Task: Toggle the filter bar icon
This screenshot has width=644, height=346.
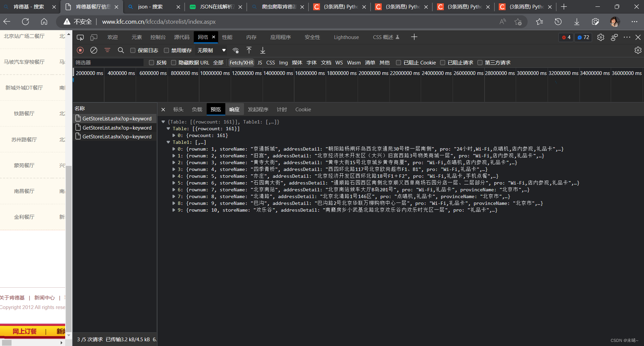Action: pyautogui.click(x=108, y=50)
